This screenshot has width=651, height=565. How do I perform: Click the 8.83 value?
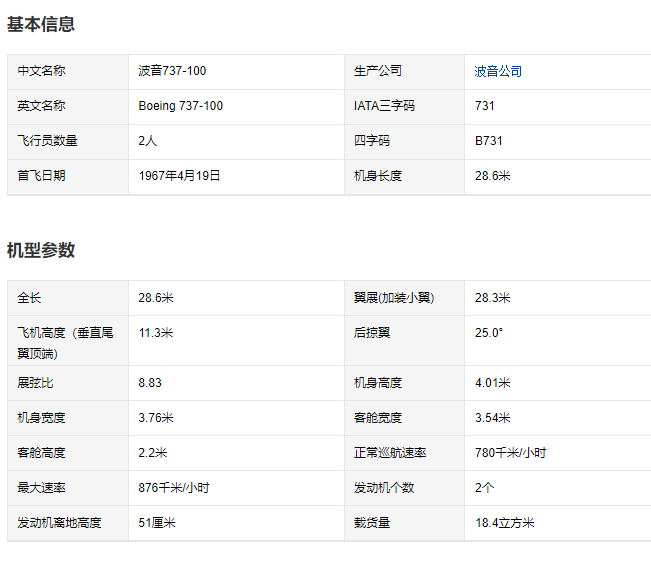[150, 383]
